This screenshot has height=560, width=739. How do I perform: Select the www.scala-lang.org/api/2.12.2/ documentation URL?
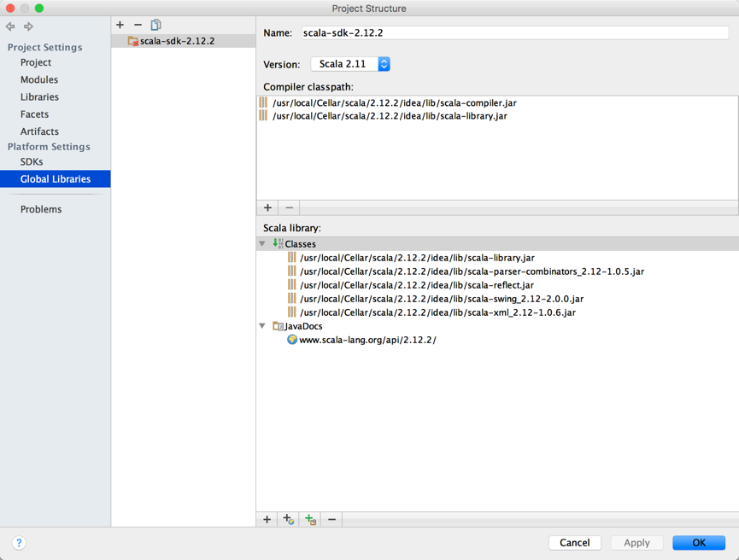click(367, 340)
